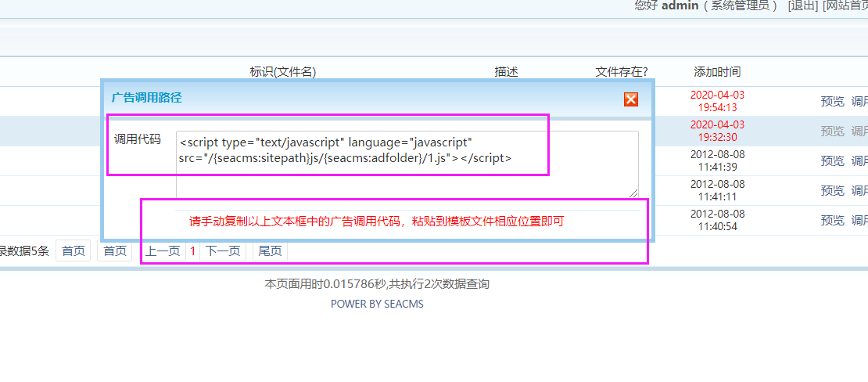Image resolution: width=868 pixels, height=382 pixels.
Task: Click the 2020-04-03 19:32:30 timestamp cell
Action: click(717, 131)
